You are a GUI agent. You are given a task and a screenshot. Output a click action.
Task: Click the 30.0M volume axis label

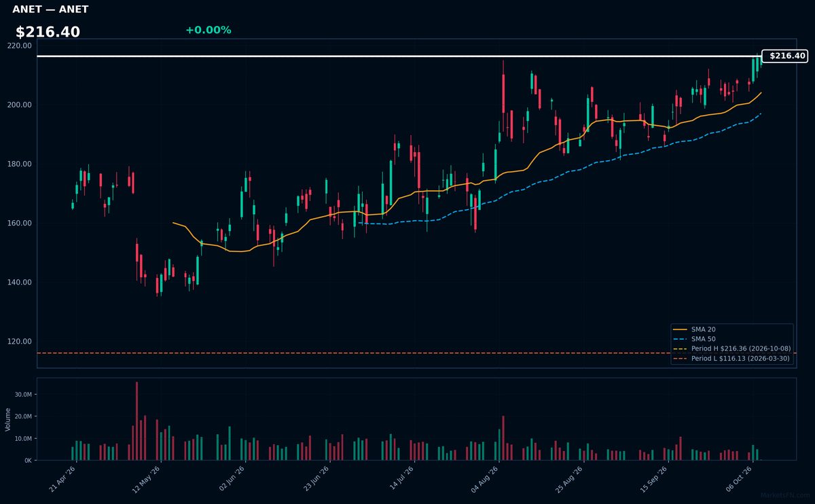[x=23, y=394]
